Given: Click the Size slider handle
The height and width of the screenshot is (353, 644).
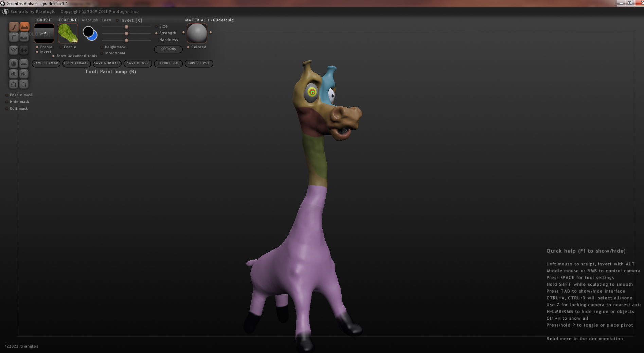Looking at the screenshot, I should (x=126, y=27).
